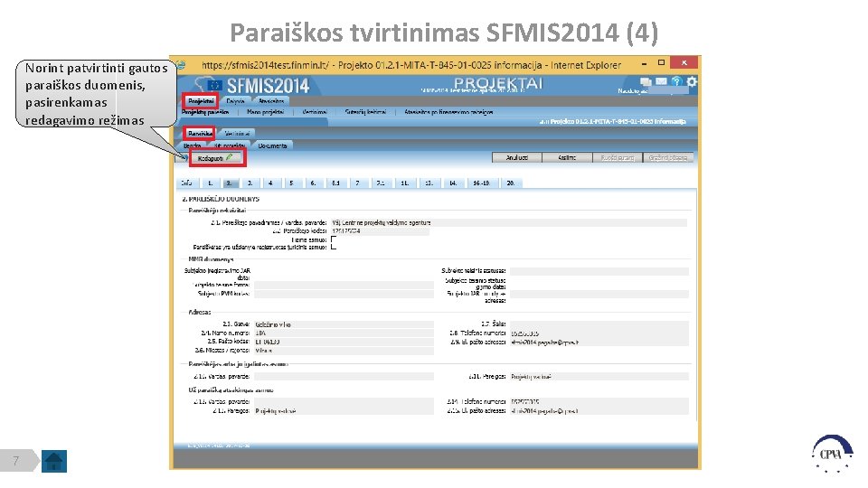868x488 pixels.
Task: Open the settings gear icon
Action: [x=692, y=81]
